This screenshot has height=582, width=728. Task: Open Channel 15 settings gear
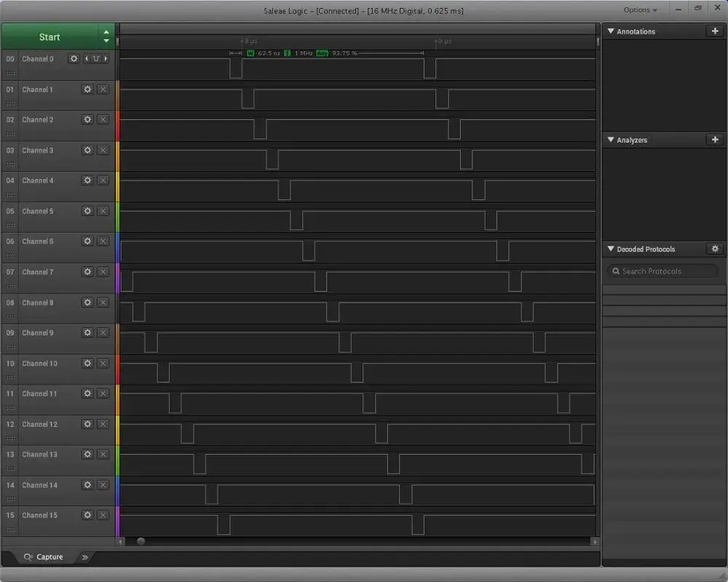87,514
